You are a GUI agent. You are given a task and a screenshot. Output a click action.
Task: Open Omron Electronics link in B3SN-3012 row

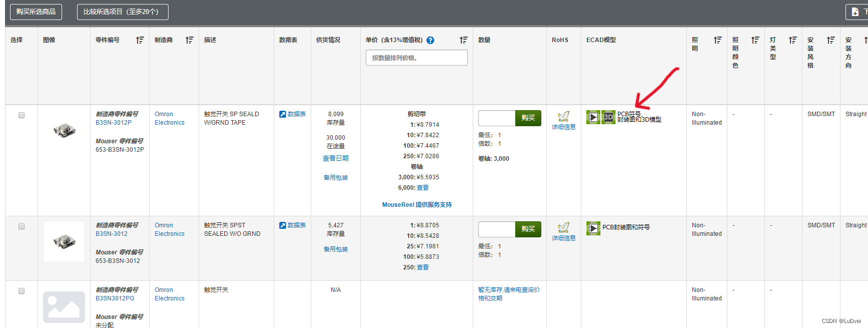click(x=170, y=229)
